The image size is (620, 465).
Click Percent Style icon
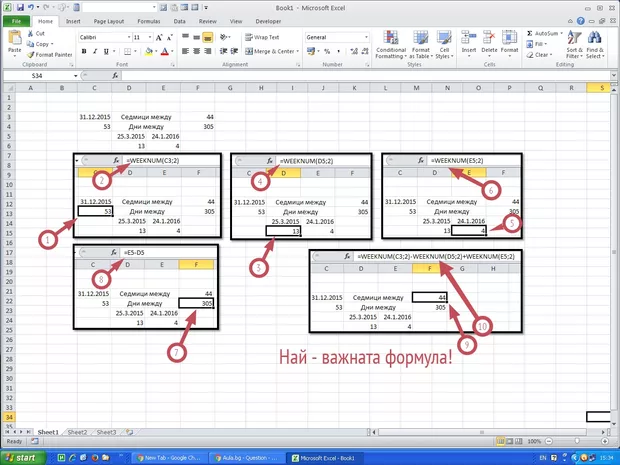coord(327,51)
